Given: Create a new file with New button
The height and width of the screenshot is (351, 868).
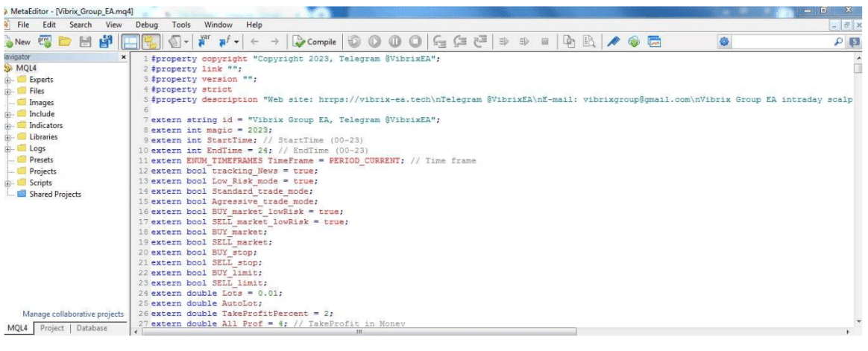Looking at the screenshot, I should (16, 42).
